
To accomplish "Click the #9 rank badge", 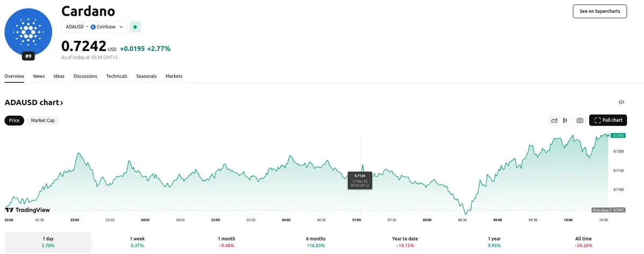I will click(x=28, y=56).
